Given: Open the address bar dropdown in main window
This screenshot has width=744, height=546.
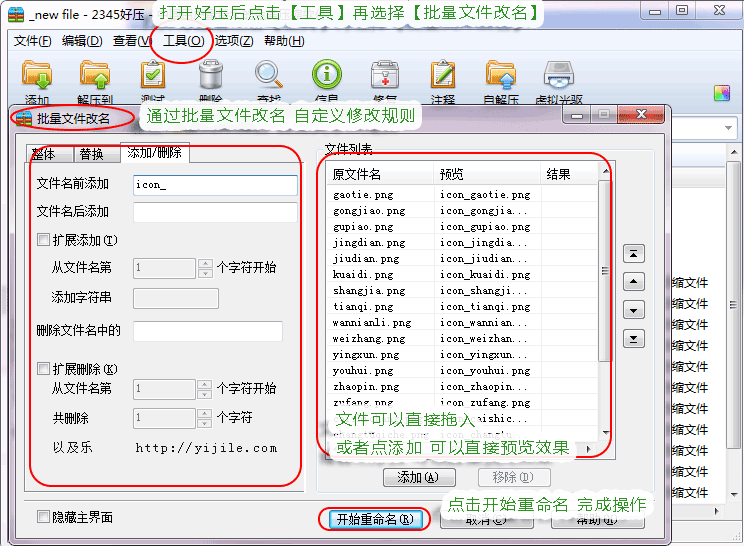Looking at the screenshot, I should (x=728, y=128).
